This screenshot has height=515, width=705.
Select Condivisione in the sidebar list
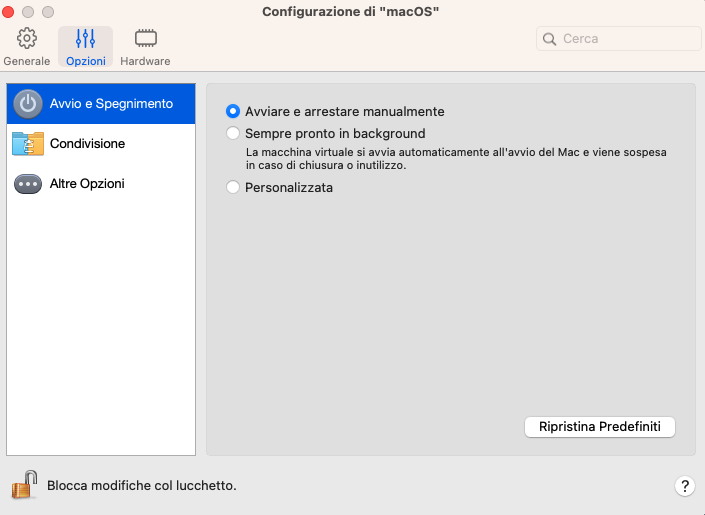point(88,144)
